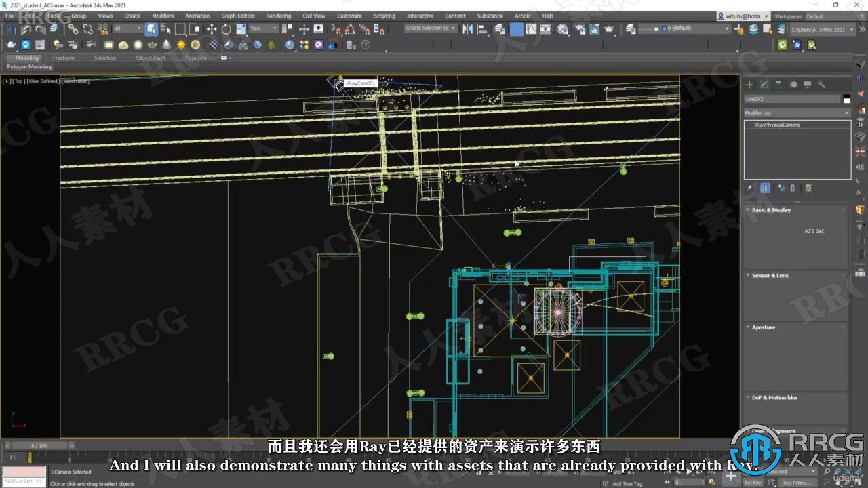This screenshot has height=488, width=868.
Task: Open Render Setup teapot icon
Action: click(x=581, y=29)
